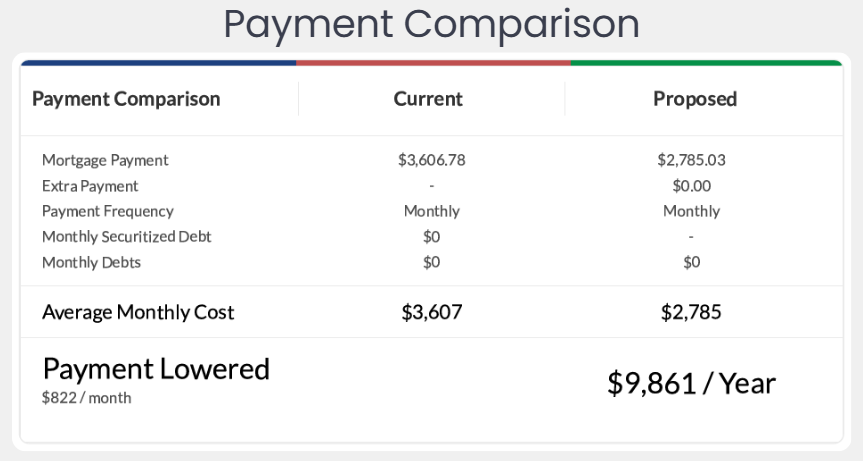Click the proposed extra payment $0.00 value

(691, 186)
